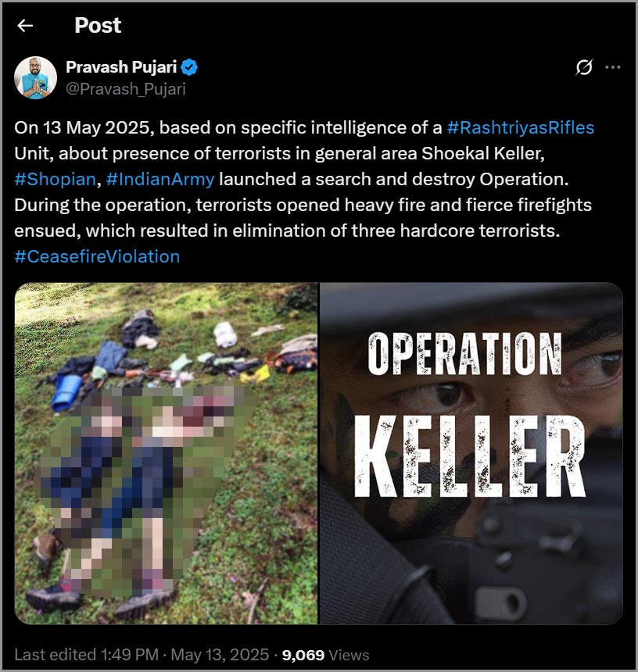
Task: Click the Grok slashed-circle icon
Action: tap(584, 67)
